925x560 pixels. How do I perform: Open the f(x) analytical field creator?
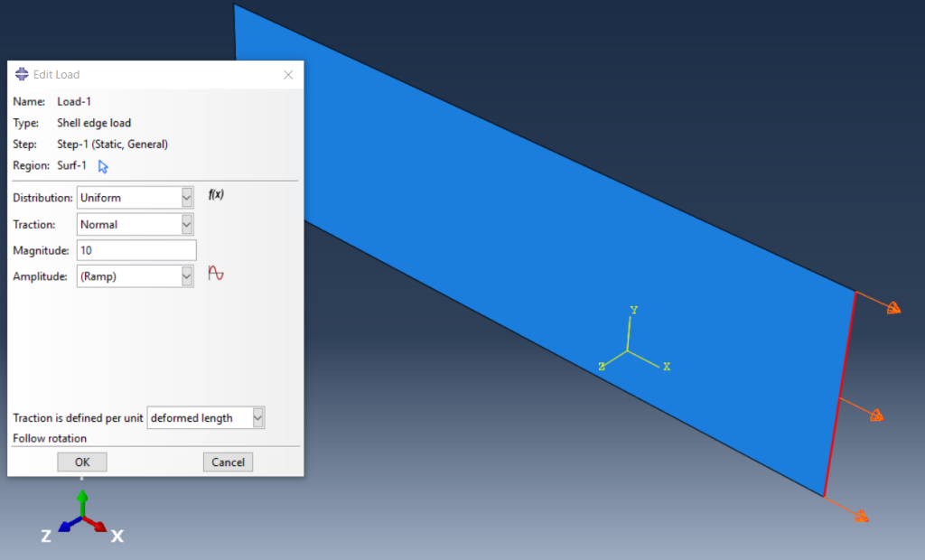216,195
